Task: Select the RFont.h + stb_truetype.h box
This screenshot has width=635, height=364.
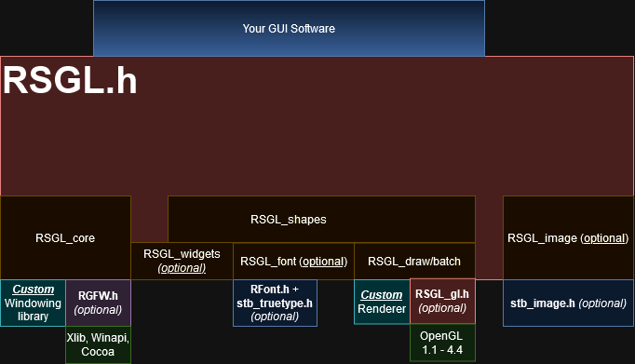Action: click(275, 303)
